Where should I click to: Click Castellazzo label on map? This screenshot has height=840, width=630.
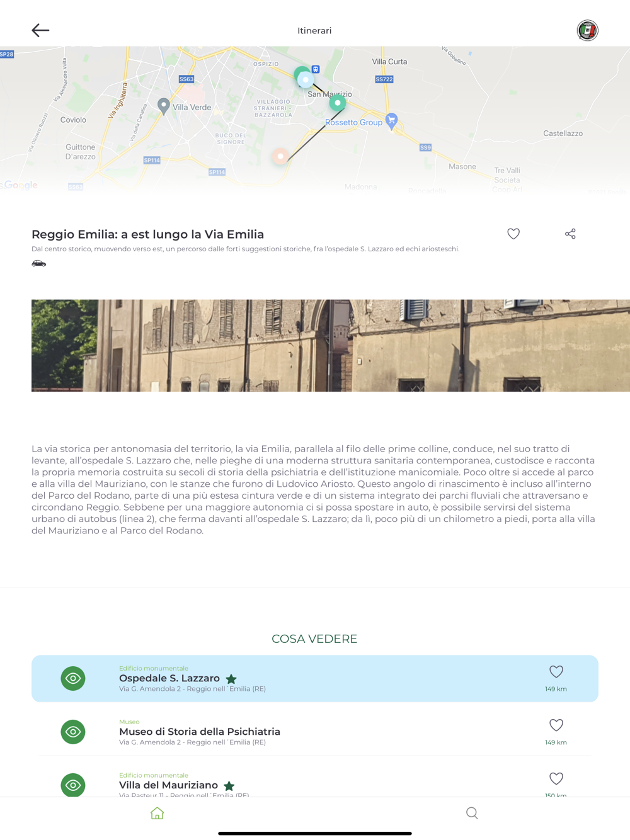563,133
